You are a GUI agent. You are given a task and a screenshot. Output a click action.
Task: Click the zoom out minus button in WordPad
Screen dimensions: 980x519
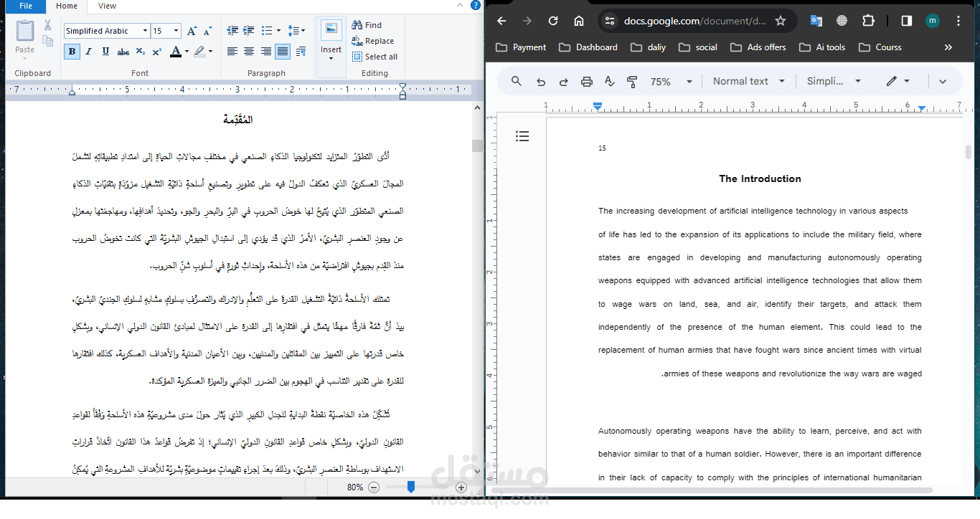[x=374, y=487]
